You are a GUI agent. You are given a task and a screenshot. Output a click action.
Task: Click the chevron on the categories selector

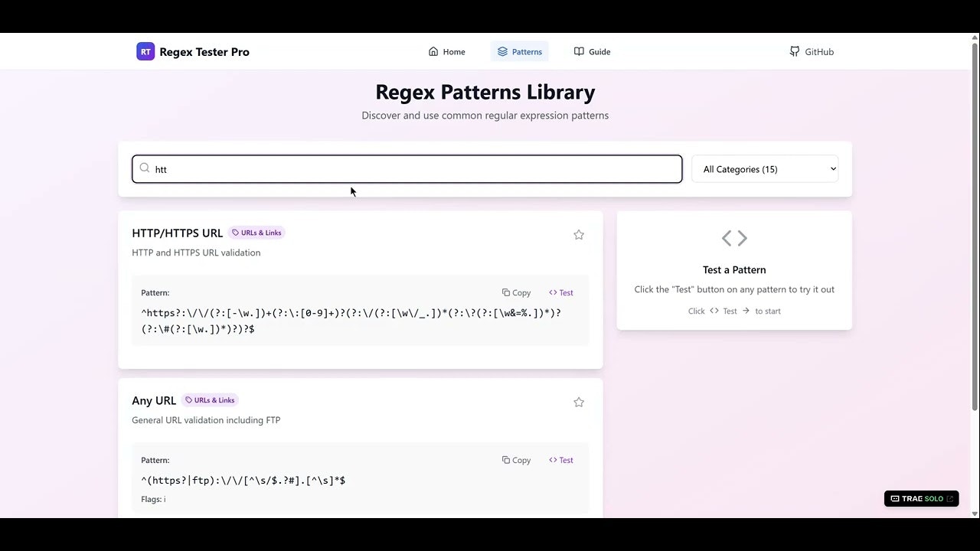coord(832,168)
